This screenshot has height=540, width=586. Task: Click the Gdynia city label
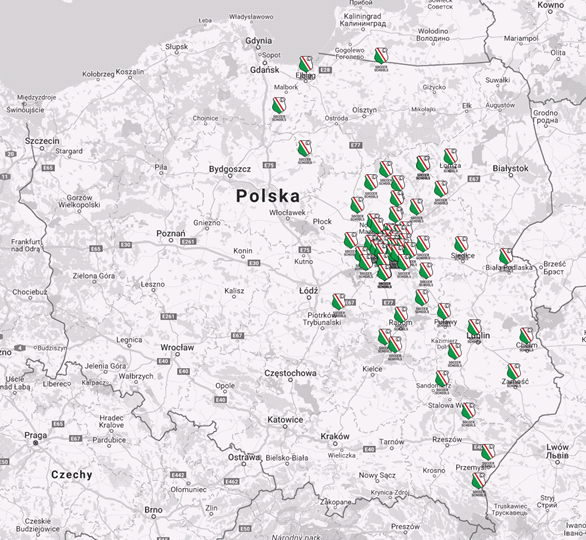pyautogui.click(x=258, y=41)
